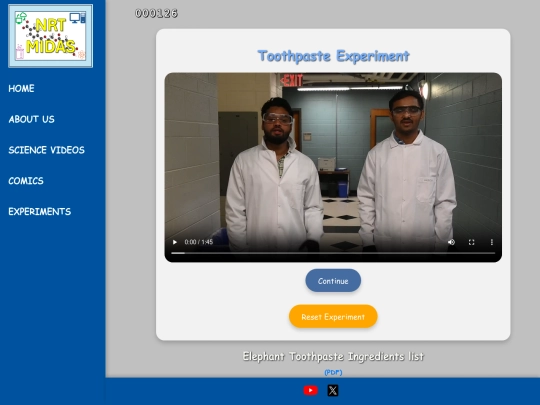Screen dimensions: 540x405
Task: Click the Reset Experiment button
Action: 333,316
